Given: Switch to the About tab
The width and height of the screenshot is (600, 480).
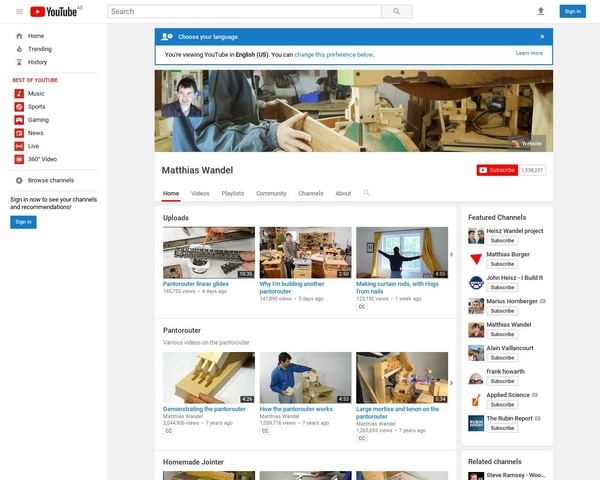Looking at the screenshot, I should click(343, 193).
